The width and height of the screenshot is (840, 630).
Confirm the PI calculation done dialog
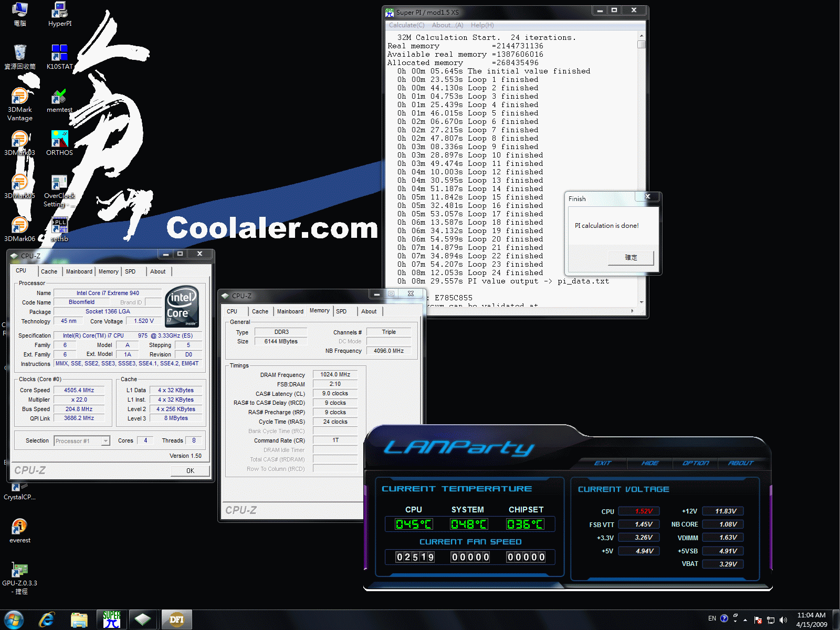631,258
